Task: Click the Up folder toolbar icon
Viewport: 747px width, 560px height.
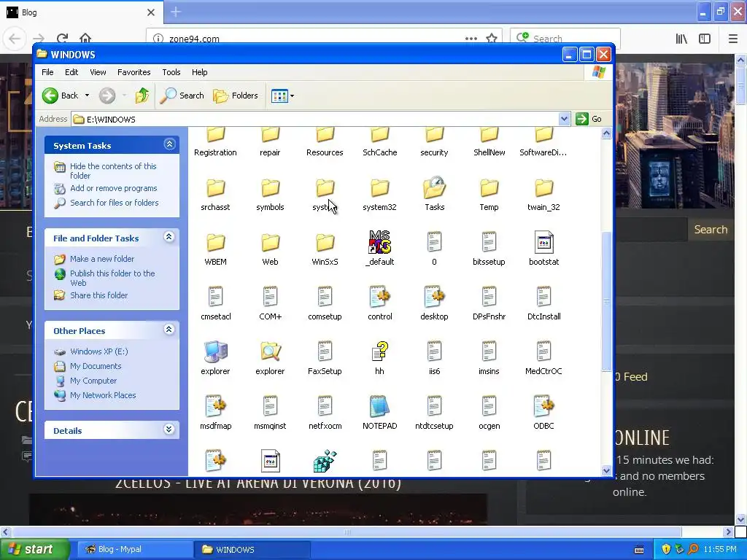Action: coord(142,96)
